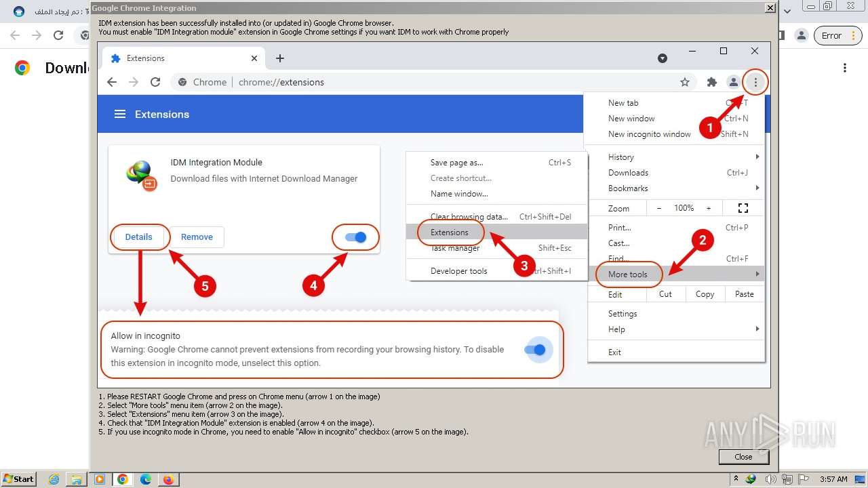
Task: Click the Remove button in the guide image
Action: click(x=197, y=237)
